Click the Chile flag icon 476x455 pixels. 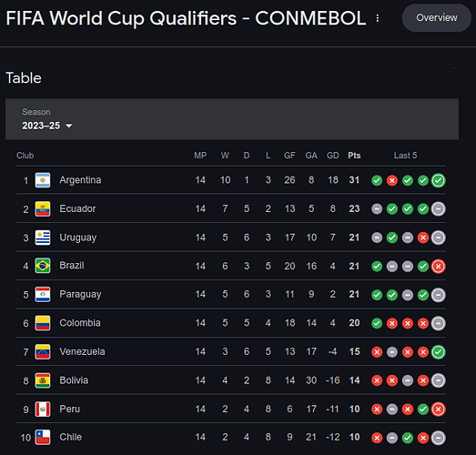tap(43, 437)
